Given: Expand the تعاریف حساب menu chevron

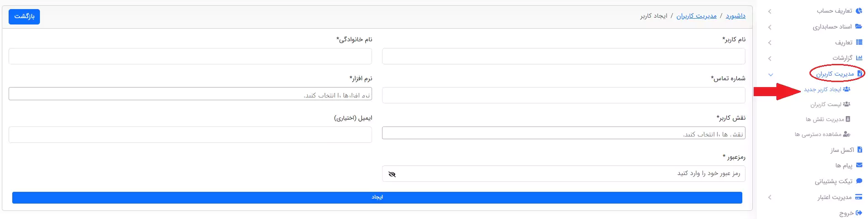Looking at the screenshot, I should 770,11.
